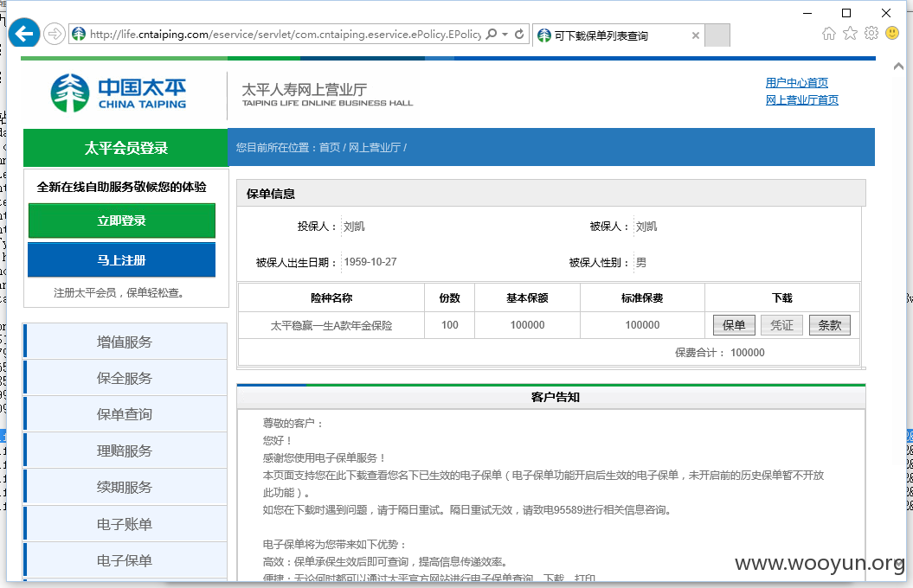
Task: Select the 可下载保单列表查询 tab
Action: point(618,35)
